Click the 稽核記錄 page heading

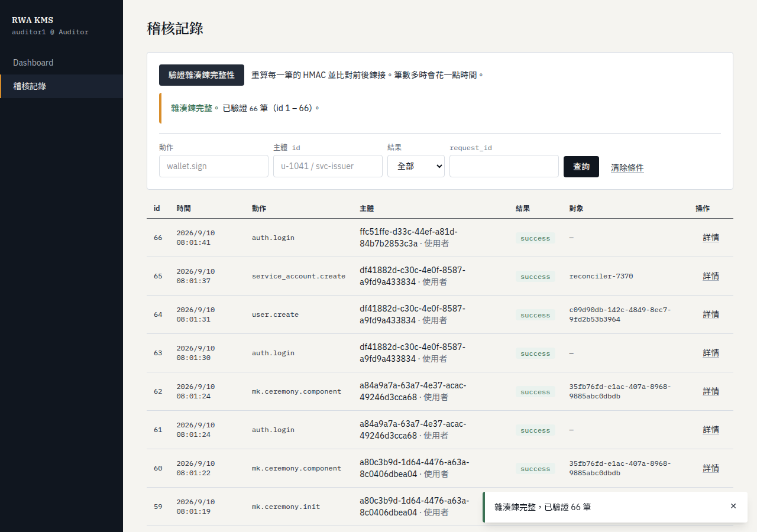(x=175, y=28)
